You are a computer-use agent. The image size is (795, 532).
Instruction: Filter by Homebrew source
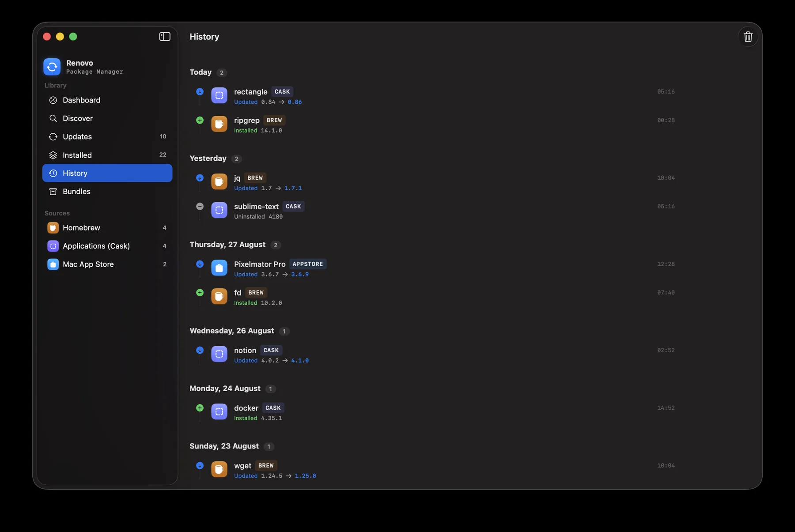107,228
